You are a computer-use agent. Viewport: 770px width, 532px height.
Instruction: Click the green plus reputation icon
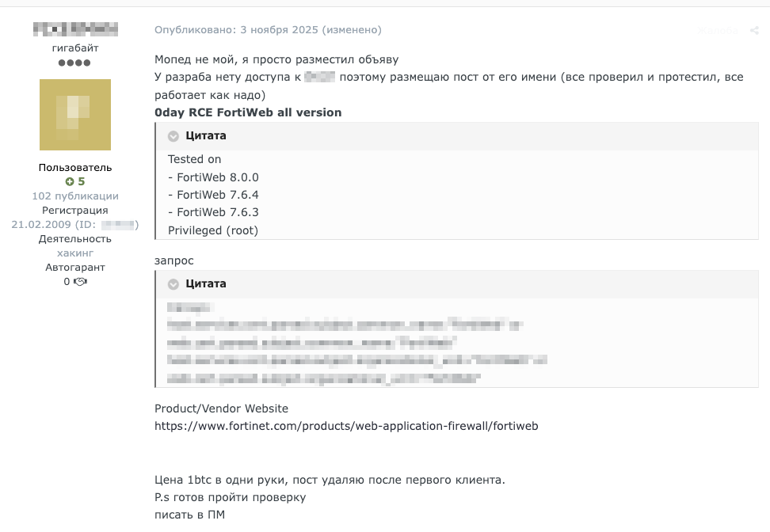[70, 181]
